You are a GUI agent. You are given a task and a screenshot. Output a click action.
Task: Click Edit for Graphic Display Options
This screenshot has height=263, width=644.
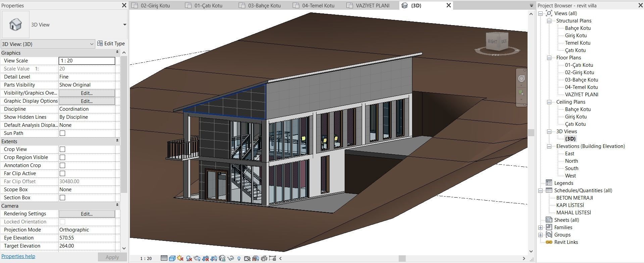[87, 101]
